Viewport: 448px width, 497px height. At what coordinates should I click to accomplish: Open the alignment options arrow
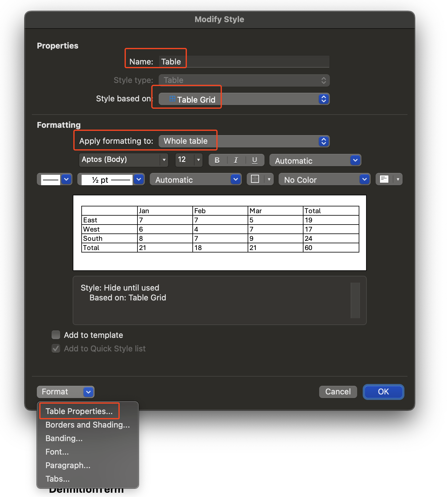(x=398, y=179)
